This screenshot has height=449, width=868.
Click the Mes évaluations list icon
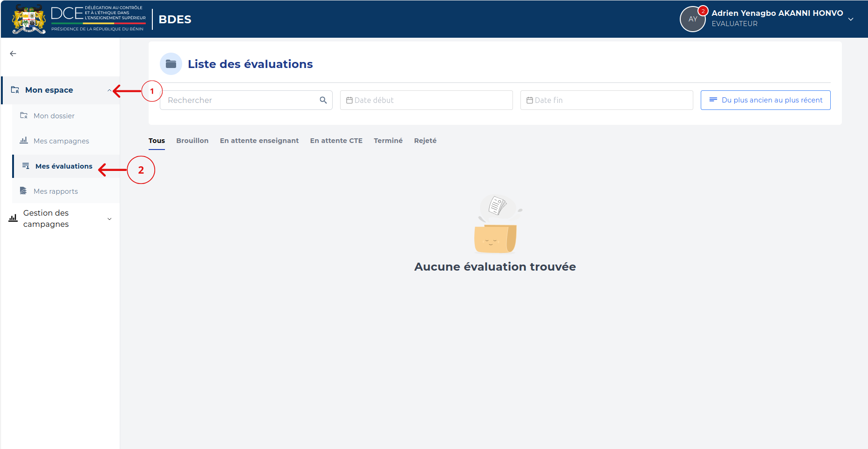pyautogui.click(x=26, y=166)
